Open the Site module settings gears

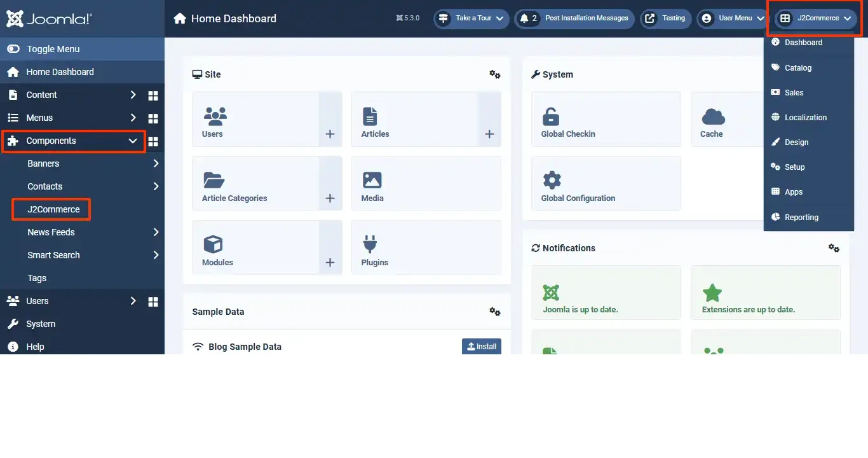pos(495,74)
